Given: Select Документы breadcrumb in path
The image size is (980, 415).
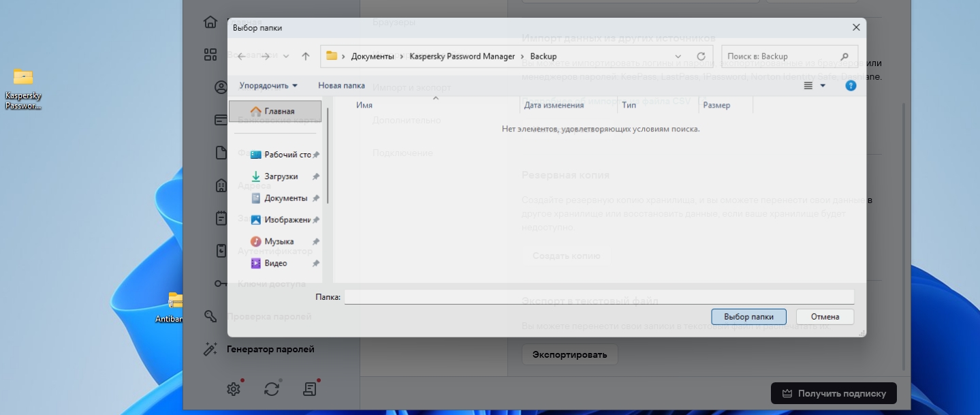Looking at the screenshot, I should [x=373, y=57].
